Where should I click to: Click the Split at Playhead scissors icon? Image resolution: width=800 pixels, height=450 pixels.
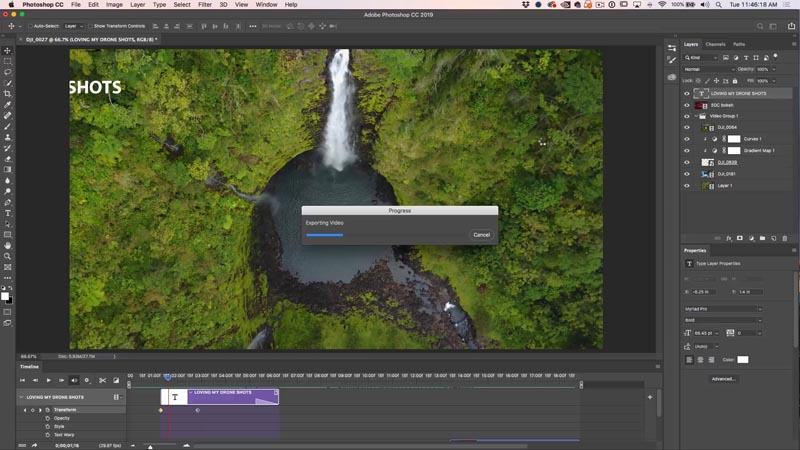pos(102,380)
